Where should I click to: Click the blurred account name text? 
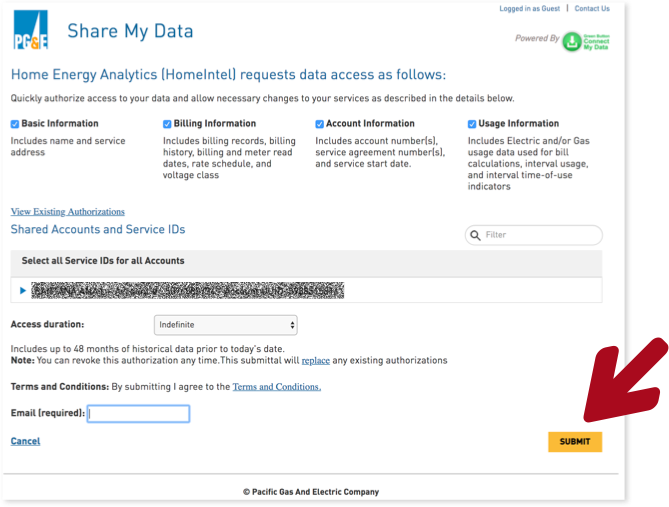tap(188, 291)
